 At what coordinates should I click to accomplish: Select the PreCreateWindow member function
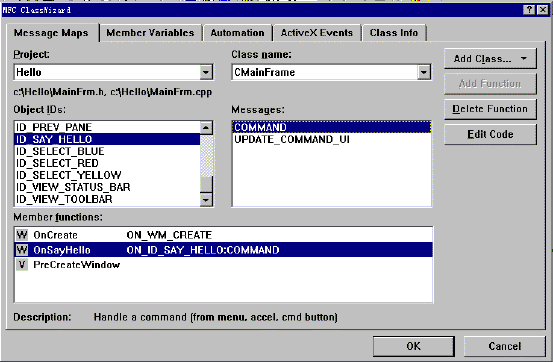224,265
